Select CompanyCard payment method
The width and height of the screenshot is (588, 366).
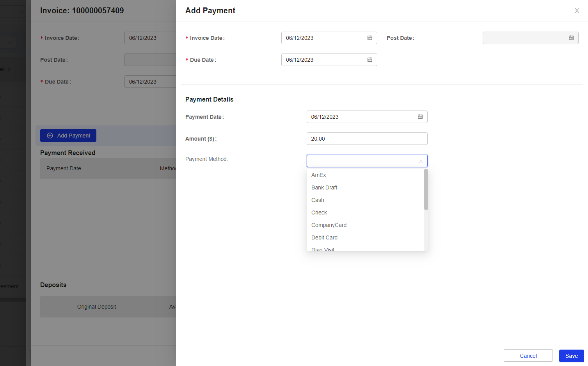pos(365,225)
